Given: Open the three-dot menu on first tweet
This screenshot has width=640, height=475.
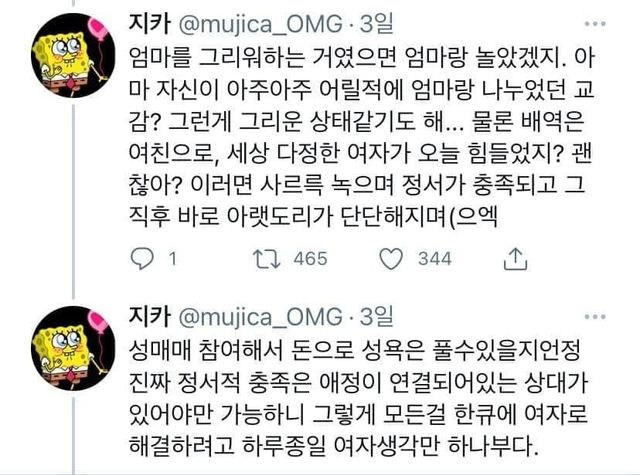Looking at the screenshot, I should tap(595, 24).
